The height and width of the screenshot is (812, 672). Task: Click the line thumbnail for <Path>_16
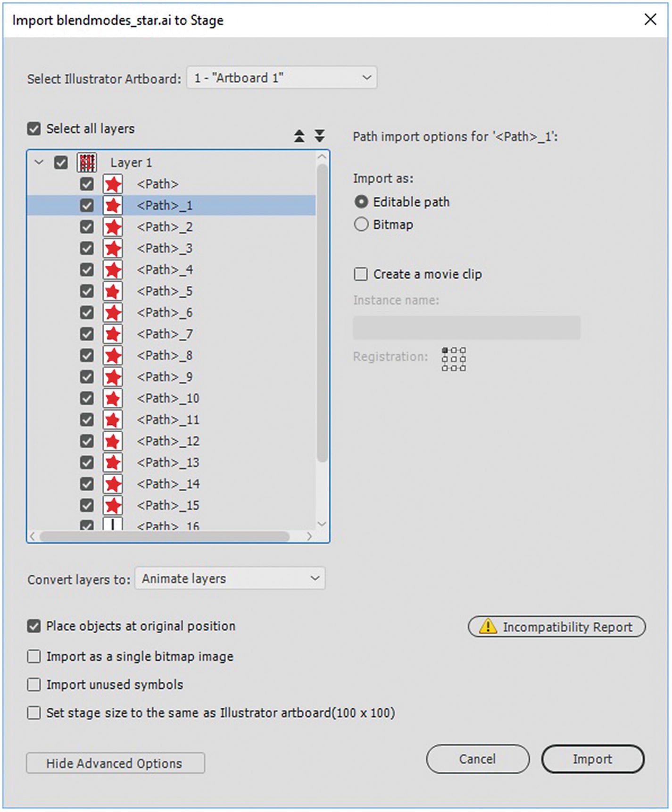113,524
